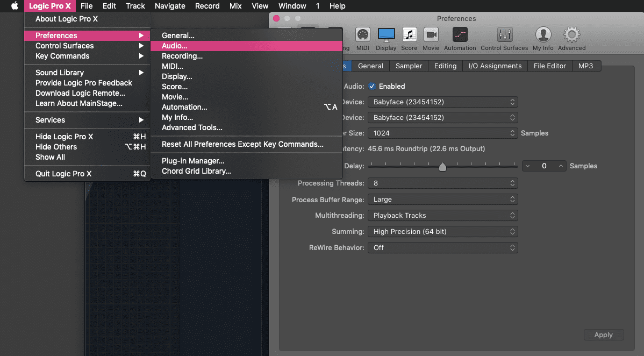The width and height of the screenshot is (644, 356).
Task: Select Audio... in Preferences submenu
Action: pyautogui.click(x=246, y=46)
